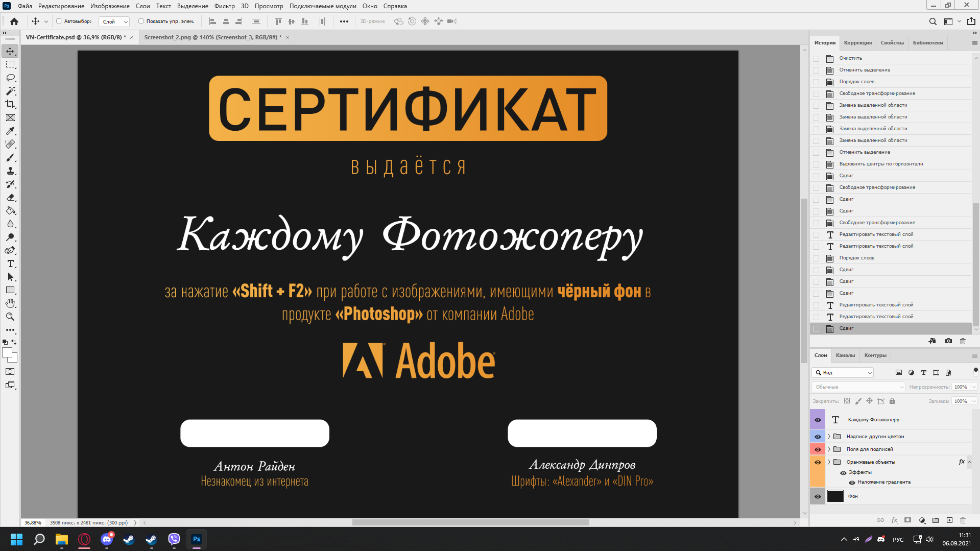Select the Lasso tool
The image size is (980, 551).
tap(10, 78)
